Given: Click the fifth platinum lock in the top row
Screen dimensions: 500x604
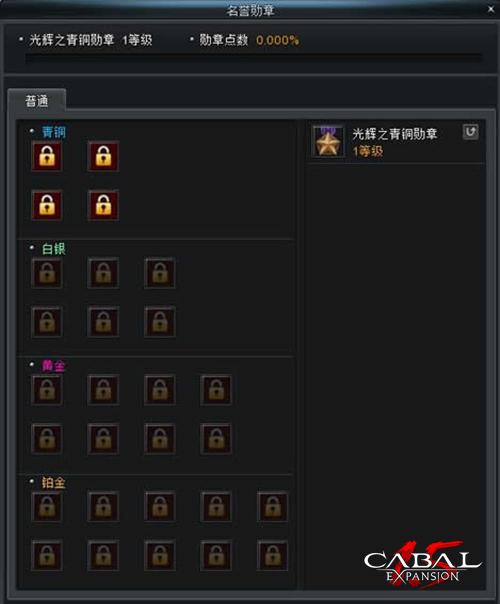Looking at the screenshot, I should 273,507.
